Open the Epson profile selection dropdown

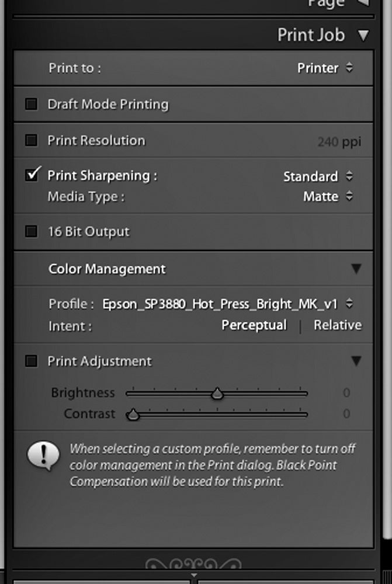click(x=227, y=304)
